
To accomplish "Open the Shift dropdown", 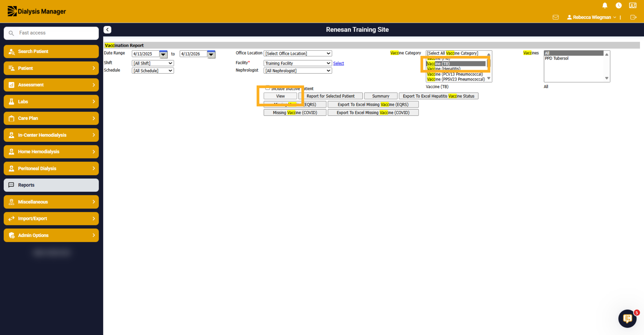I will click(153, 63).
